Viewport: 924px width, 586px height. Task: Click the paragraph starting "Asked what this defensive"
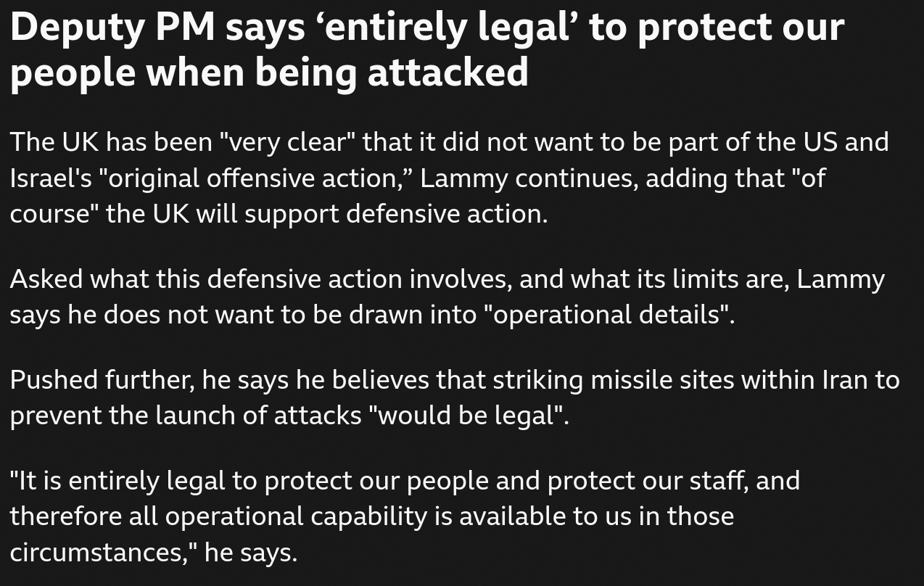tap(447, 297)
